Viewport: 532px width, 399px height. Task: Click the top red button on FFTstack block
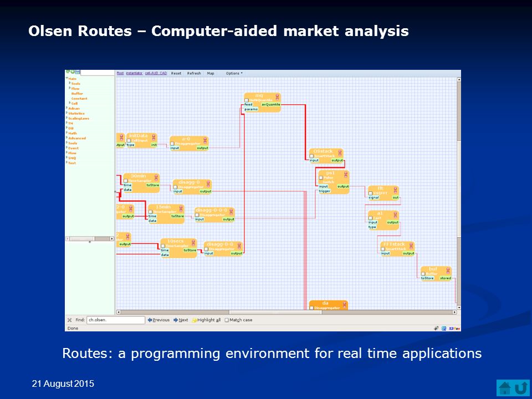[411, 244]
